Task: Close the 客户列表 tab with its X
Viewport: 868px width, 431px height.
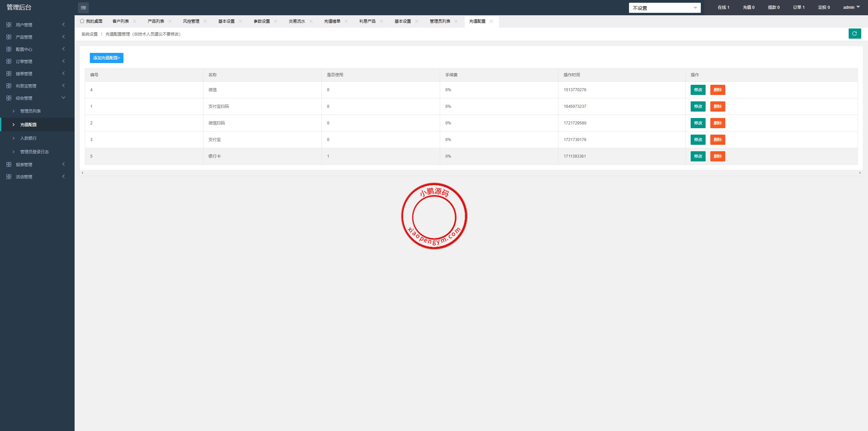Action: [x=135, y=21]
